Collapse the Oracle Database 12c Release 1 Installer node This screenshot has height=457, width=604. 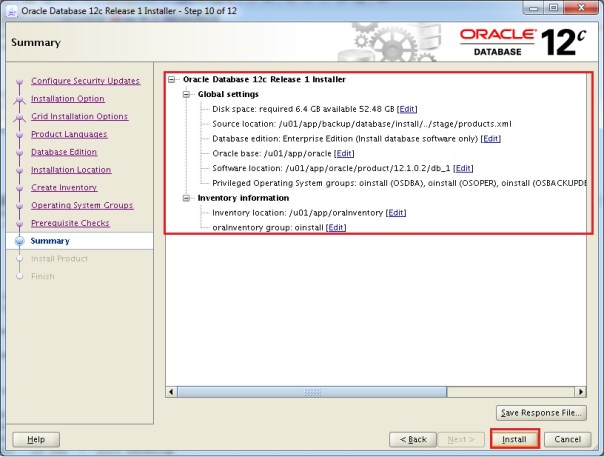coord(173,79)
